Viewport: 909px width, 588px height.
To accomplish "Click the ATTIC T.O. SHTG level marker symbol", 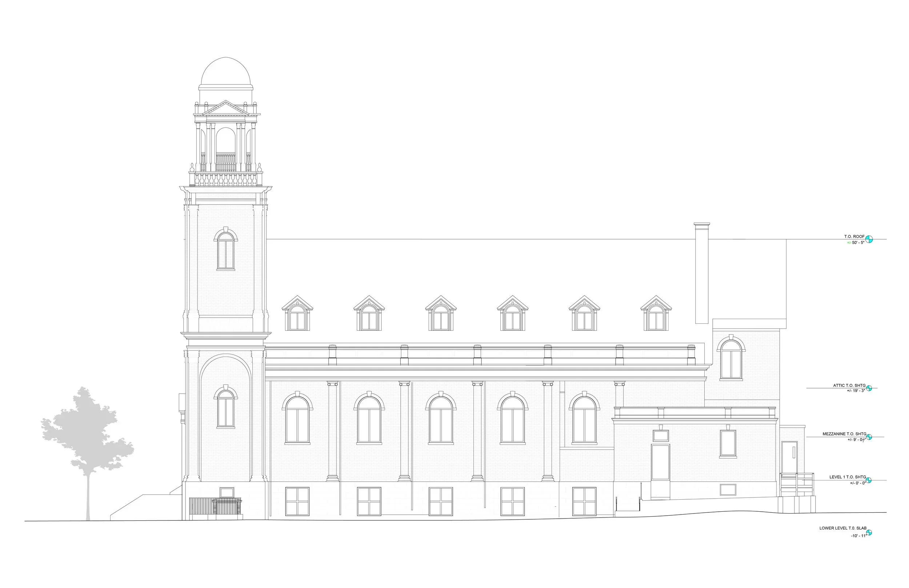I will (x=869, y=388).
